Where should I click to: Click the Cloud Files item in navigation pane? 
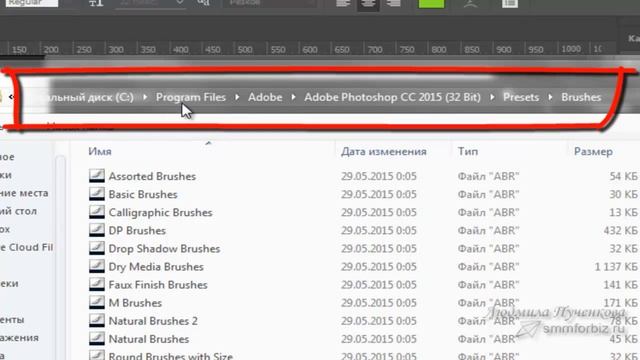point(27,247)
